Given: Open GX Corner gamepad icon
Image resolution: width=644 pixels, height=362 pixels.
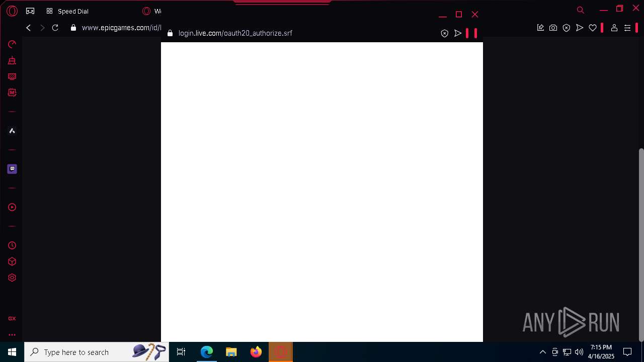Looking at the screenshot, I should point(30,11).
